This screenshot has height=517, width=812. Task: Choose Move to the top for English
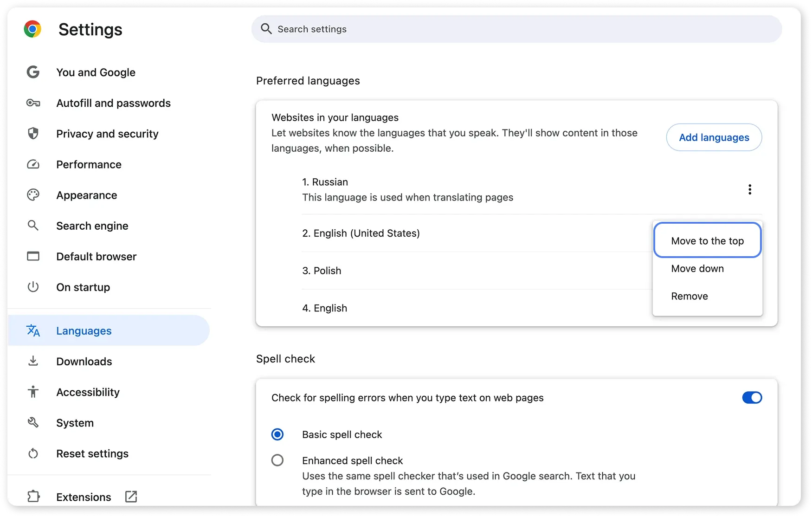707,241
